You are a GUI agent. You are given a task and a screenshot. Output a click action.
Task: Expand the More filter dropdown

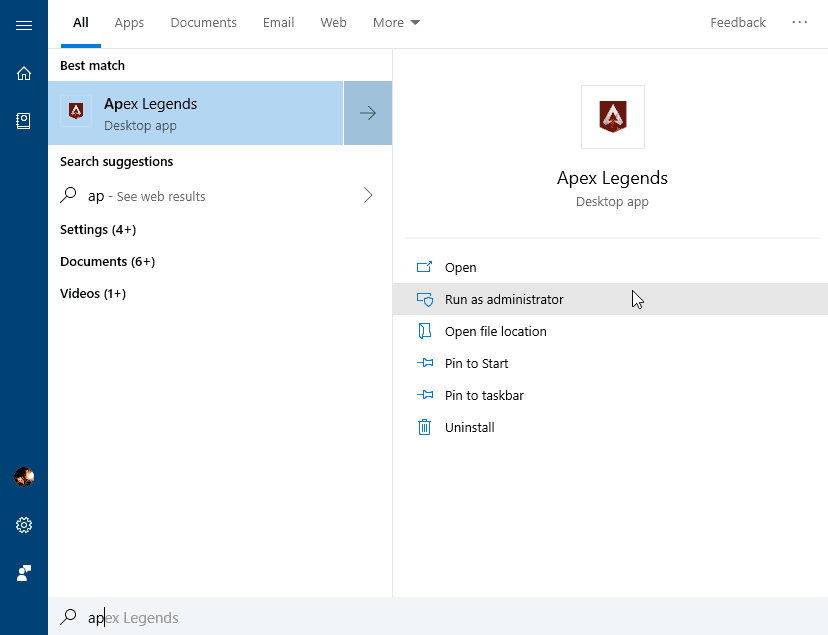point(396,22)
